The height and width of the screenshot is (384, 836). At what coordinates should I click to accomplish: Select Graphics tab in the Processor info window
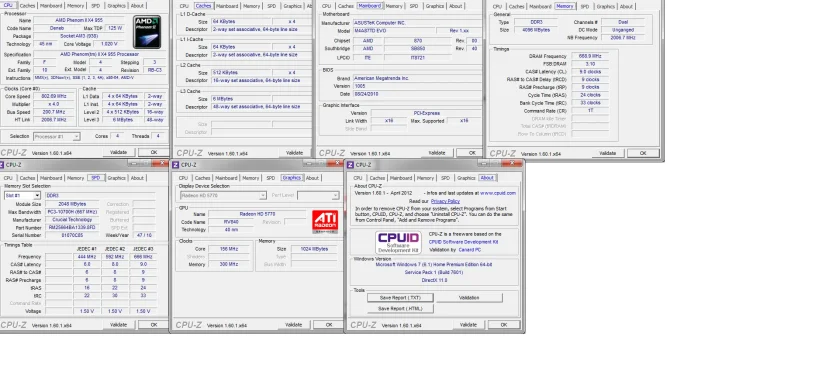point(116,6)
